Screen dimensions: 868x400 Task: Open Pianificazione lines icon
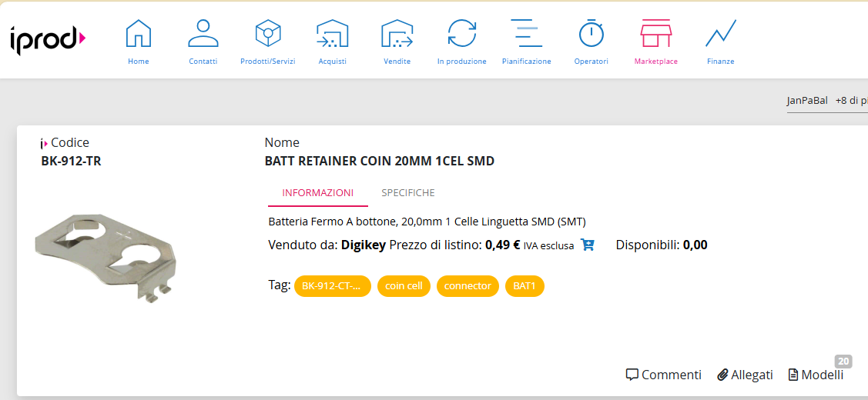coord(527,33)
